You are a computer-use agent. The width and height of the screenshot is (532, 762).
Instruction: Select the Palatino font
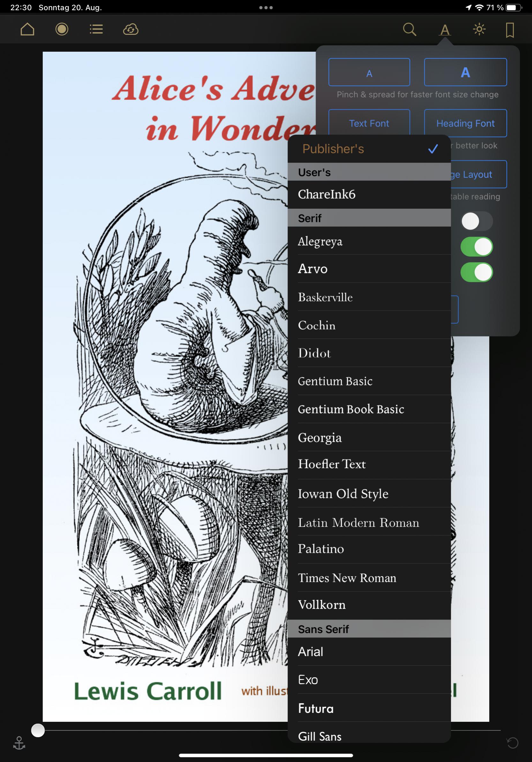369,549
